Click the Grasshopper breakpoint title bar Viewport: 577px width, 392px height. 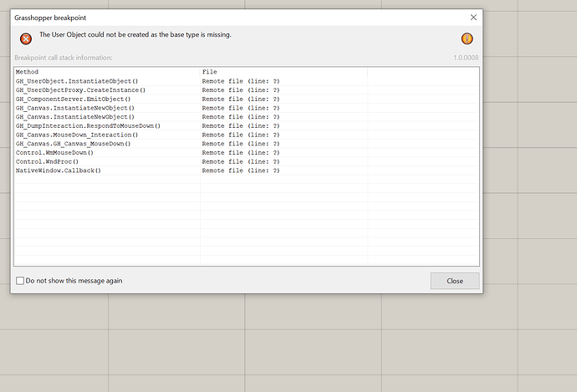pos(209,17)
